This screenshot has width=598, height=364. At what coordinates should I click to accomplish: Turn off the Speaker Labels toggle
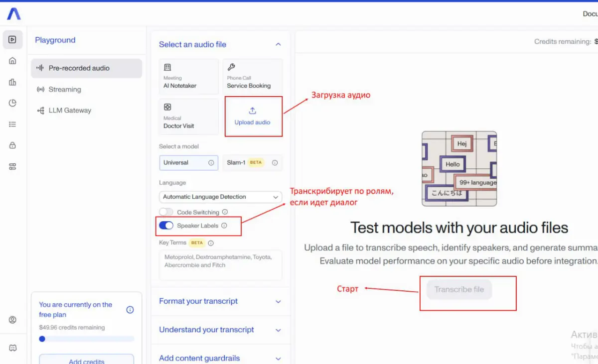166,226
